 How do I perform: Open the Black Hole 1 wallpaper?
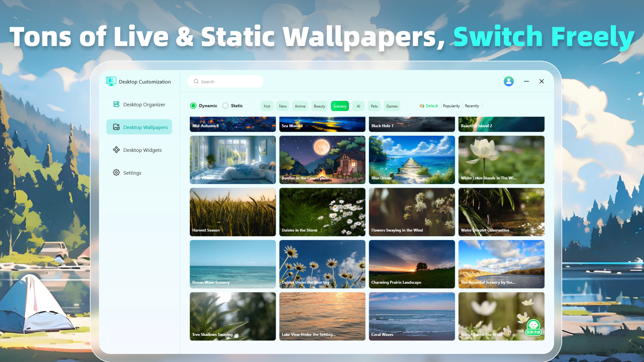pos(412,124)
